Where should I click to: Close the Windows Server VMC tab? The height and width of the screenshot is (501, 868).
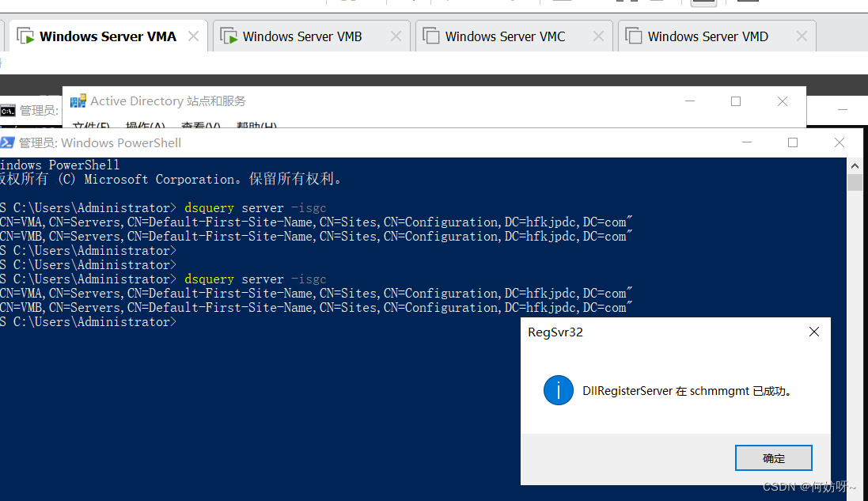(x=598, y=36)
